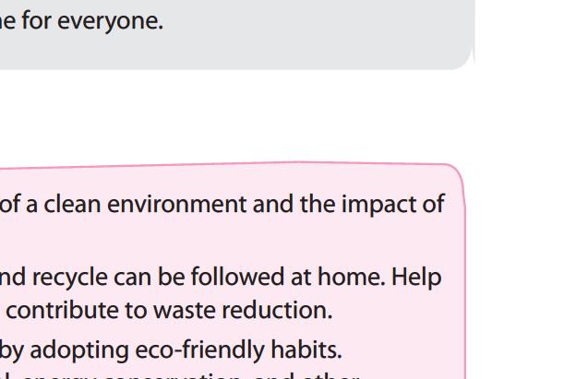
Task: Click the word "can" after "recycle"
Action: (133, 278)
